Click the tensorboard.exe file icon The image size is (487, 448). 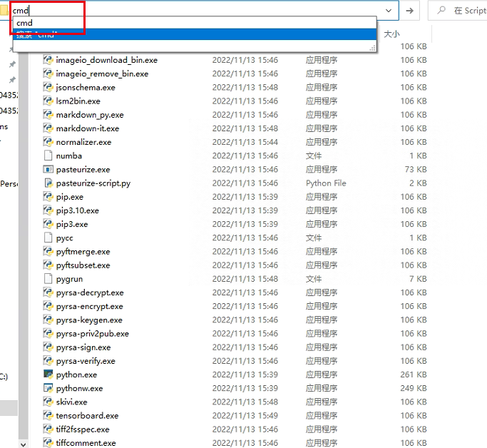point(48,415)
